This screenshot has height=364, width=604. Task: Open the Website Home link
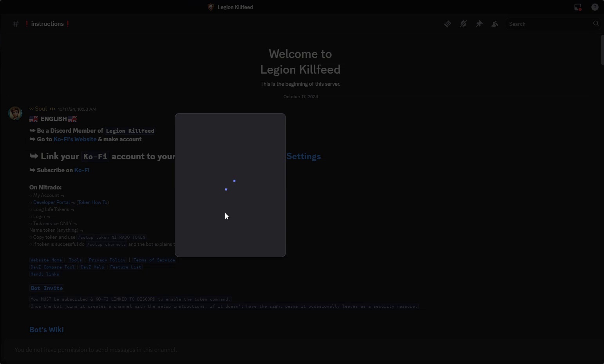click(x=47, y=260)
